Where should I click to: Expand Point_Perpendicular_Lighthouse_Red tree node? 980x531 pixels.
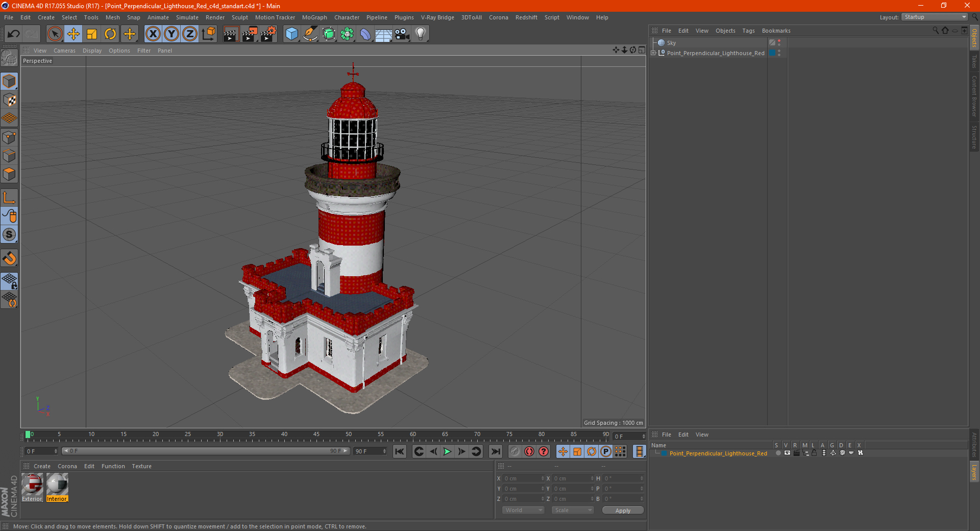653,53
